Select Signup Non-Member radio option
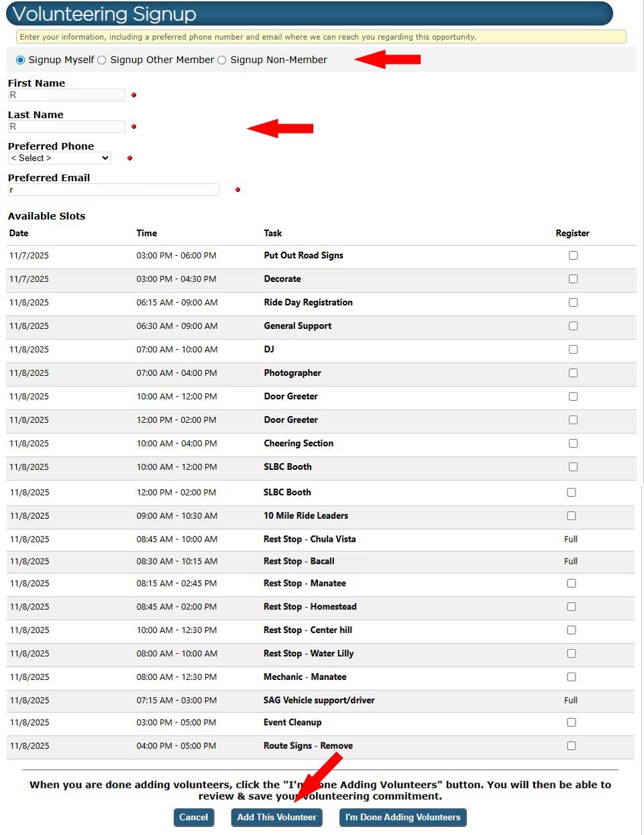Viewport: 644px width, 835px height. pyautogui.click(x=222, y=60)
